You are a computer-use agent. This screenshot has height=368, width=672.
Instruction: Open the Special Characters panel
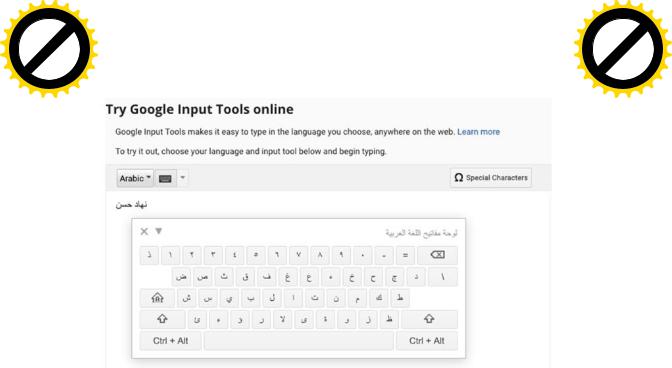(491, 177)
